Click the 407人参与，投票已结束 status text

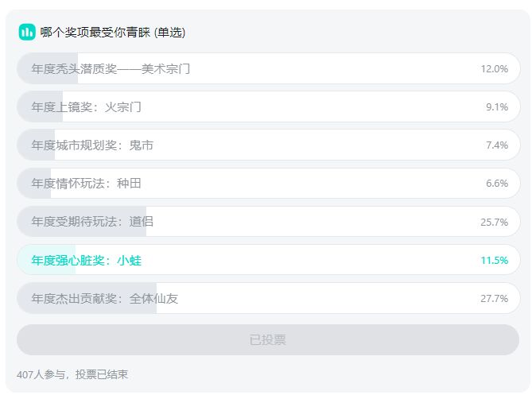(x=72, y=374)
